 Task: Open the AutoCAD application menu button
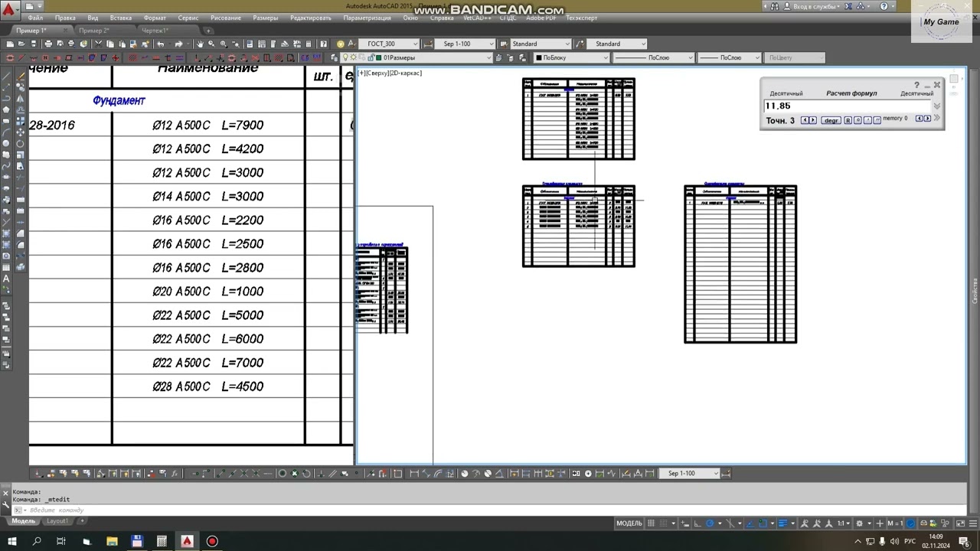(8, 11)
